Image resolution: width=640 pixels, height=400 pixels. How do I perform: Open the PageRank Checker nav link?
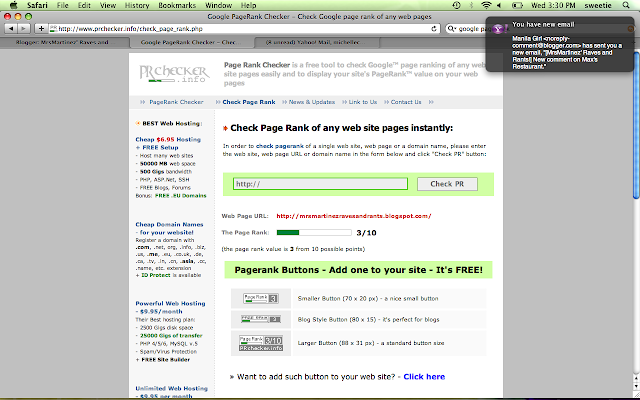[176, 102]
